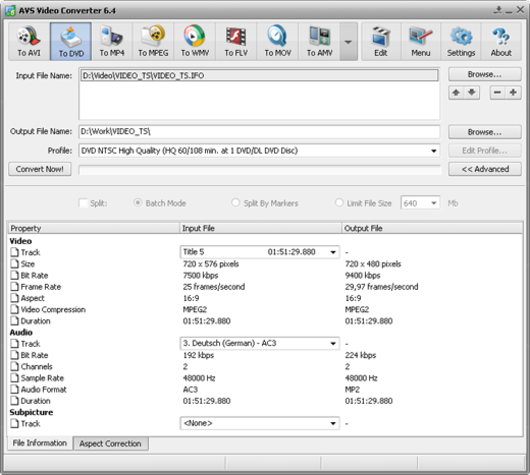Click the input Bit Rate 7500 kbps value

tap(200, 275)
